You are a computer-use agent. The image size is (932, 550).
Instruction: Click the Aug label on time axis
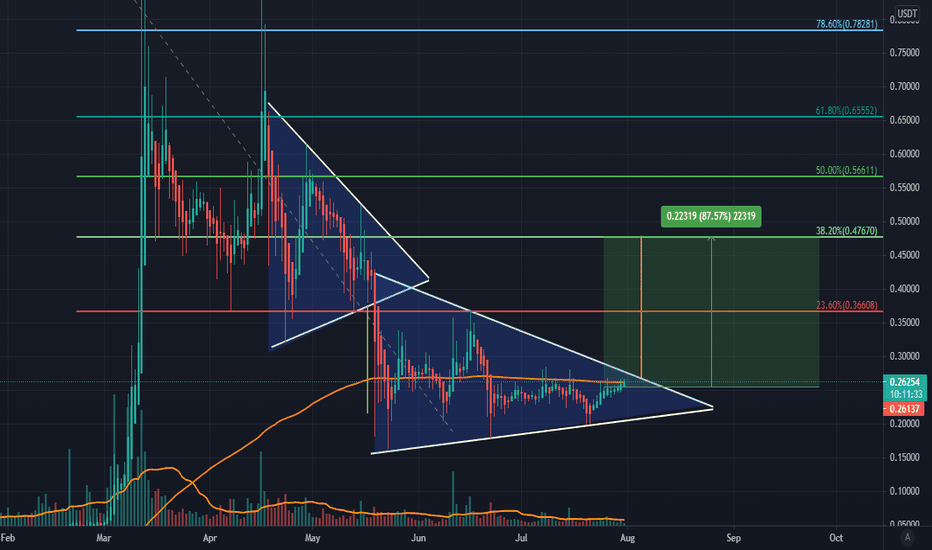tap(628, 538)
